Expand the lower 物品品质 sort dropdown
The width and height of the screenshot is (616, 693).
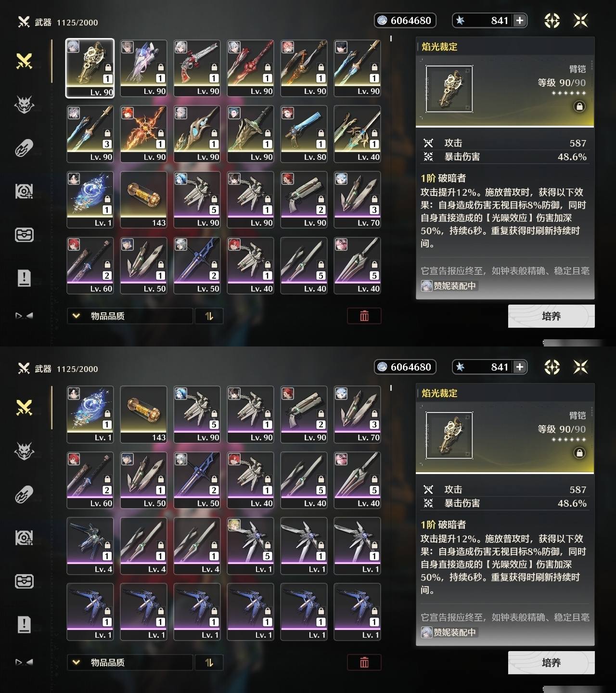[x=129, y=662]
